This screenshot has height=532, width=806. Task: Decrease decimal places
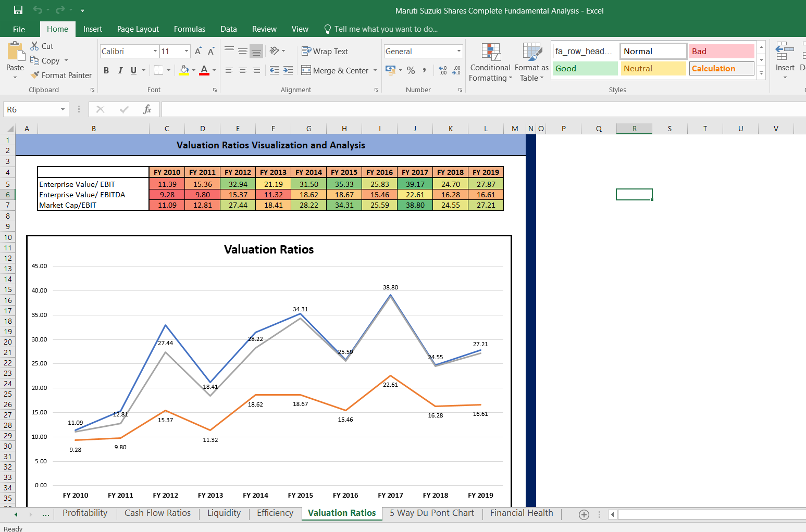coord(456,70)
